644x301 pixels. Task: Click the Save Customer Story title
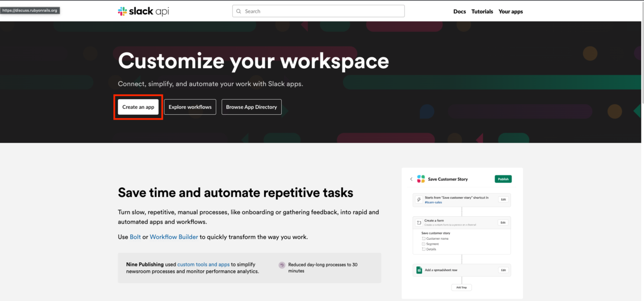(448, 179)
